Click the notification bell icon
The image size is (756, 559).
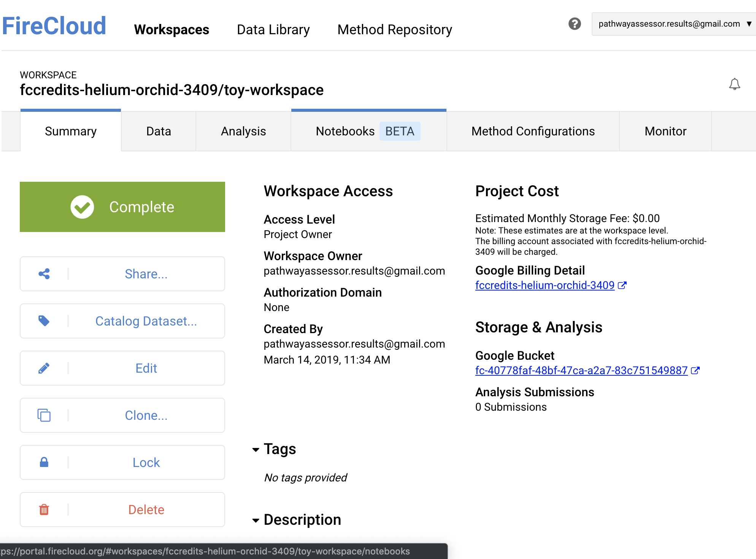click(x=734, y=84)
